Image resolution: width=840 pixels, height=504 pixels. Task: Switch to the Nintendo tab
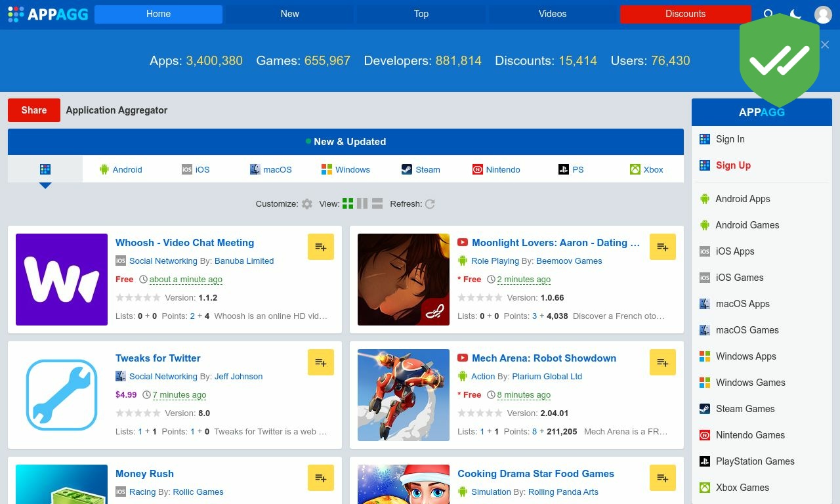click(x=496, y=169)
